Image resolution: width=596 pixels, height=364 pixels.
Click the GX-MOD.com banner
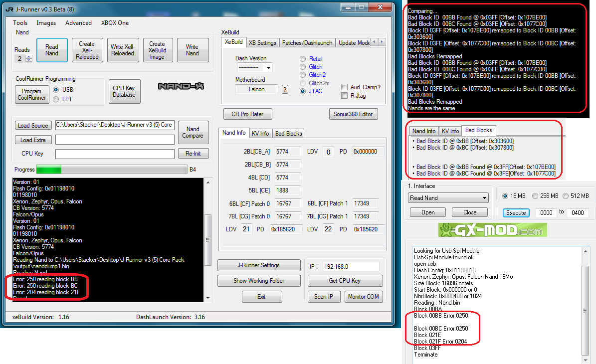(493, 230)
